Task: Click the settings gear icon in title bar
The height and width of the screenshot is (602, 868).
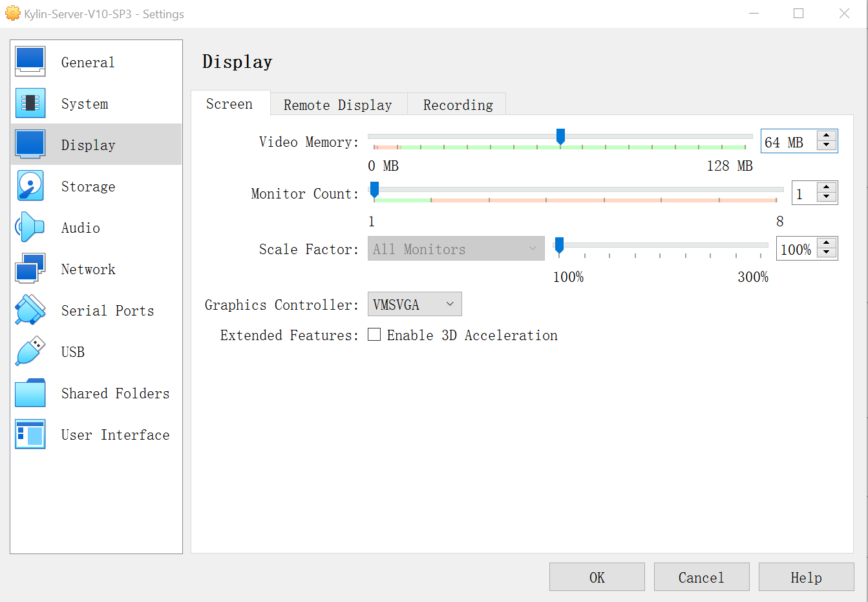Action: click(x=12, y=14)
